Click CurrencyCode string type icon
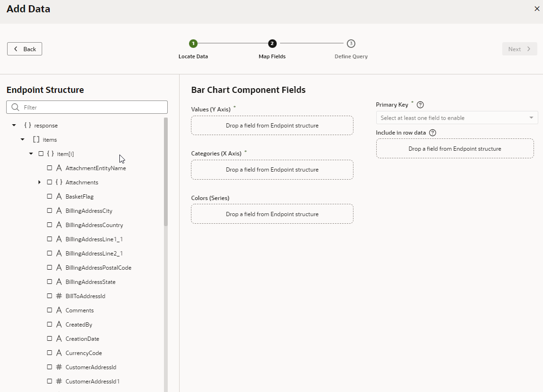 pyautogui.click(x=59, y=353)
